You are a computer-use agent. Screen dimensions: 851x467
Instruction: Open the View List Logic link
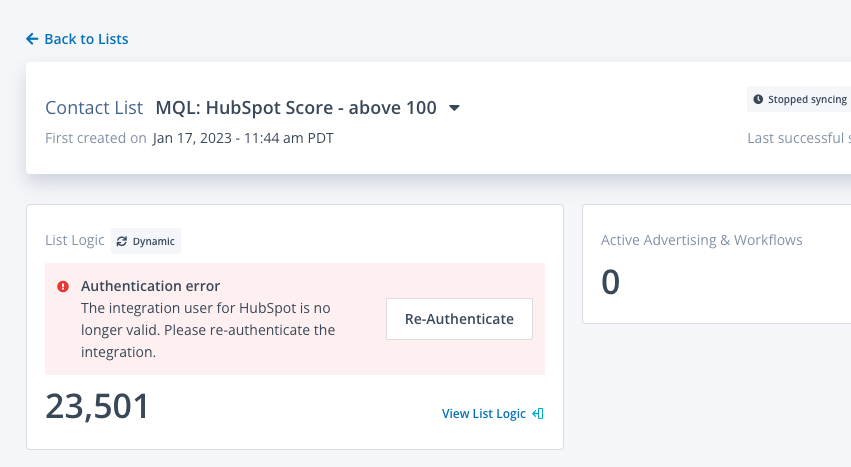(483, 413)
